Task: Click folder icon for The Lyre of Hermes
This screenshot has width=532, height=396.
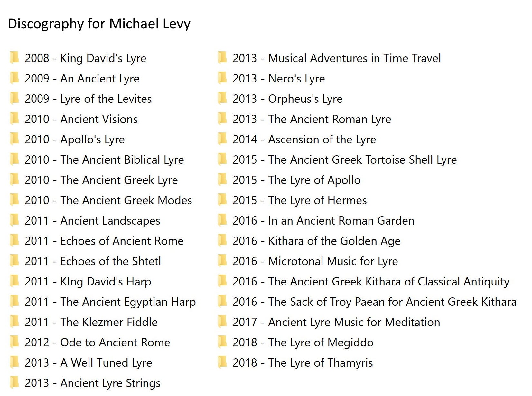Action: coord(222,200)
